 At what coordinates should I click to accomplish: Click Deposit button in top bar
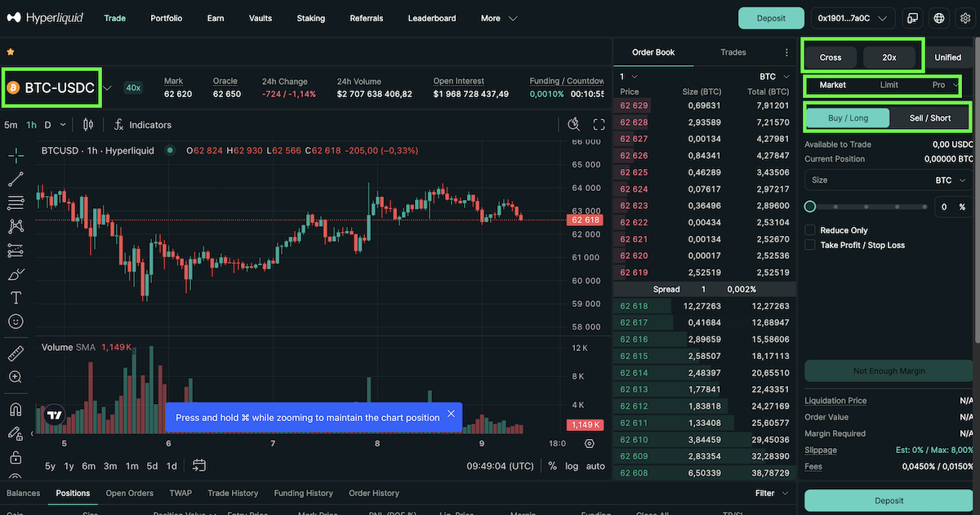click(x=771, y=18)
